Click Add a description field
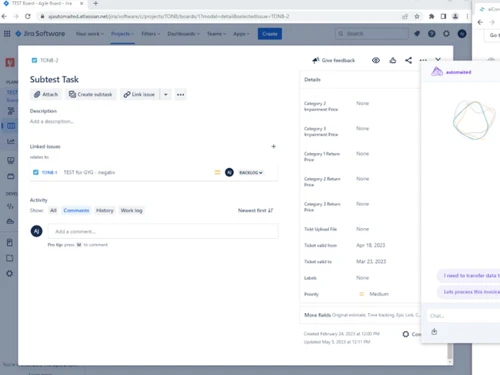Image resolution: width=500 pixels, height=375 pixels. point(52,121)
